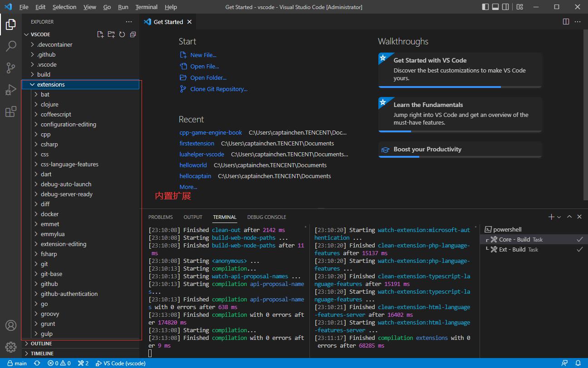Open the Explorer view in activity bar
588x368 pixels.
click(11, 24)
